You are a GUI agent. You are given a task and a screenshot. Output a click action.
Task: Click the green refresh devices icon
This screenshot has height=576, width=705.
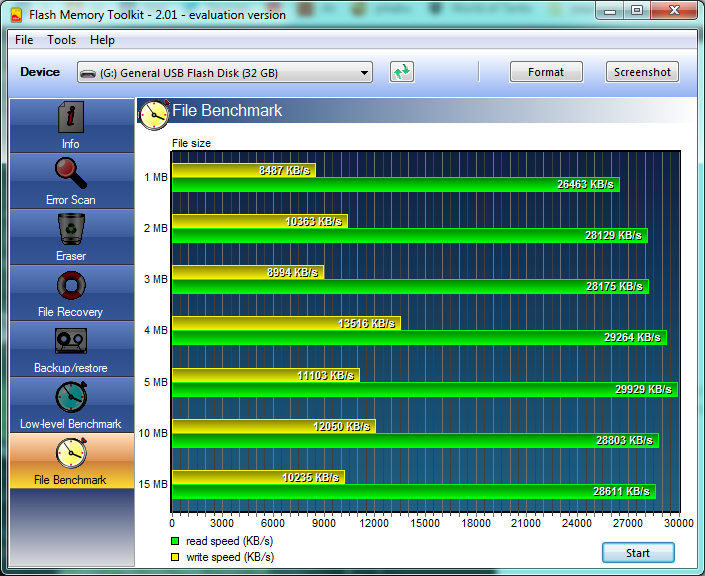coord(402,72)
